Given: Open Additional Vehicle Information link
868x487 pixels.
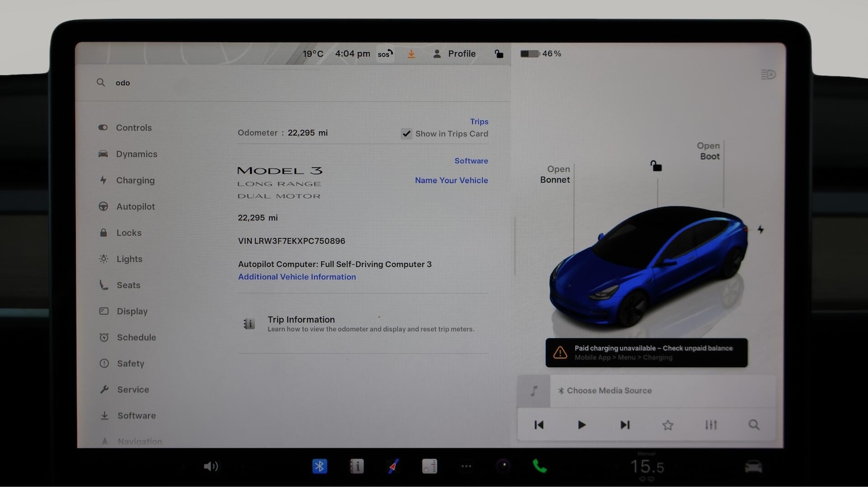Looking at the screenshot, I should pyautogui.click(x=297, y=277).
